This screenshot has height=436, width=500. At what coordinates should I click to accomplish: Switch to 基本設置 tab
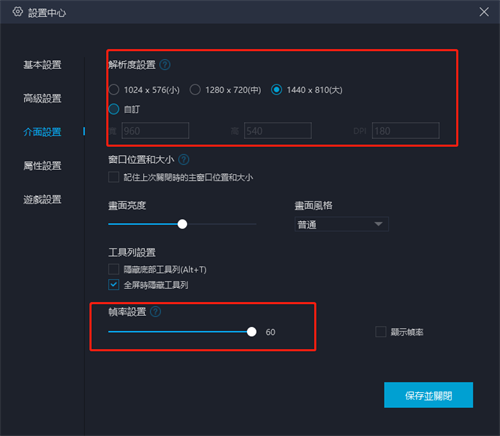tap(42, 65)
